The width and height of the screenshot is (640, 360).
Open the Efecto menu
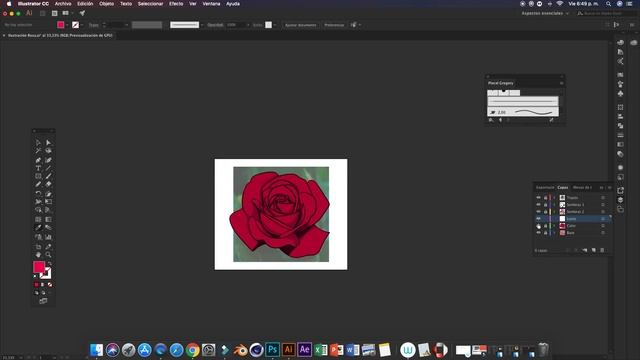coord(176,4)
